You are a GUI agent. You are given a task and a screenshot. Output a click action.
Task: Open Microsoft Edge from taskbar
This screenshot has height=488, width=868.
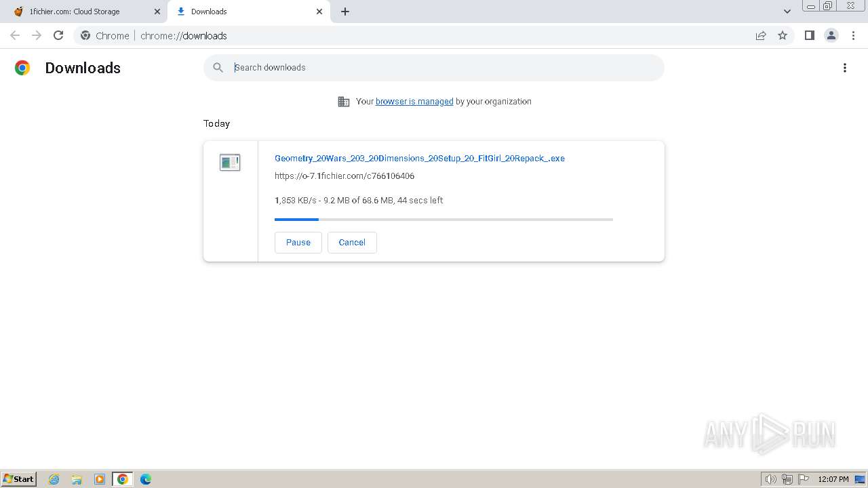pos(146,479)
